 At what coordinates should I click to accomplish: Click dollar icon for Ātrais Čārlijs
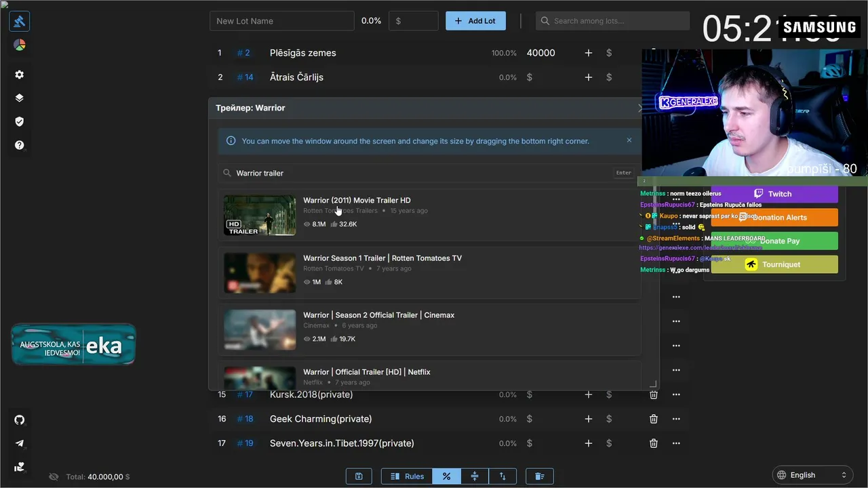point(609,77)
